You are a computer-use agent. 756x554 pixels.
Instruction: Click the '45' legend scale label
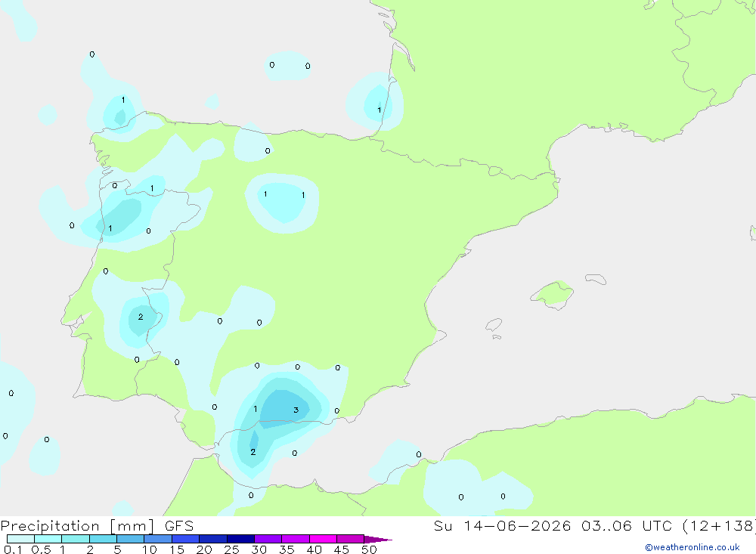pyautogui.click(x=342, y=549)
